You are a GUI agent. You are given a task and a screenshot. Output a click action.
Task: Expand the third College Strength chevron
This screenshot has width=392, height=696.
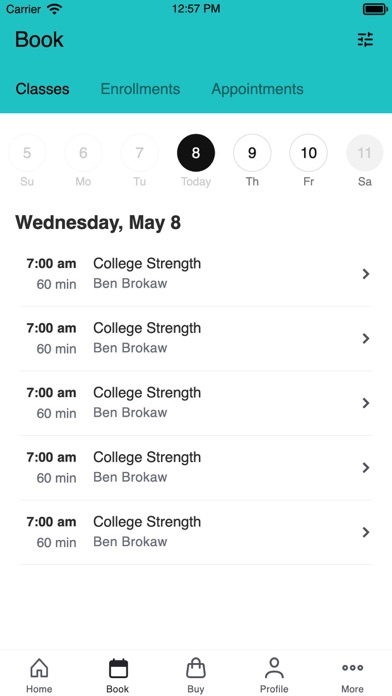coord(366,403)
